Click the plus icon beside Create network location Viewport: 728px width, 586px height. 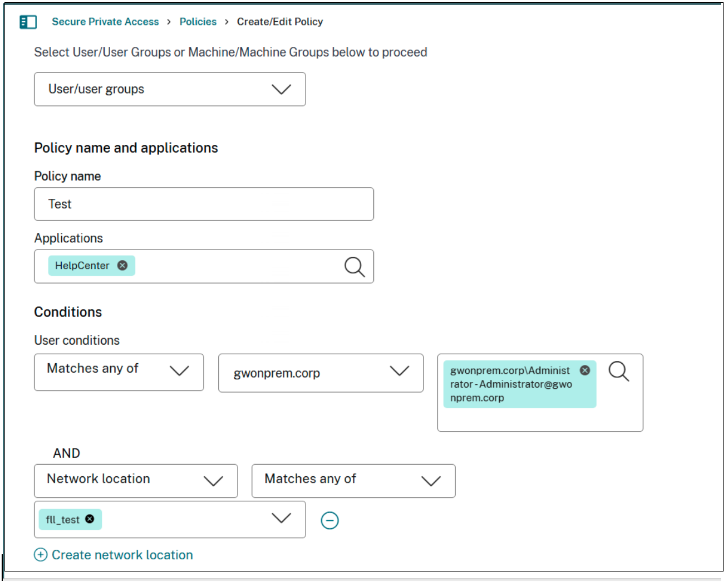tap(41, 555)
